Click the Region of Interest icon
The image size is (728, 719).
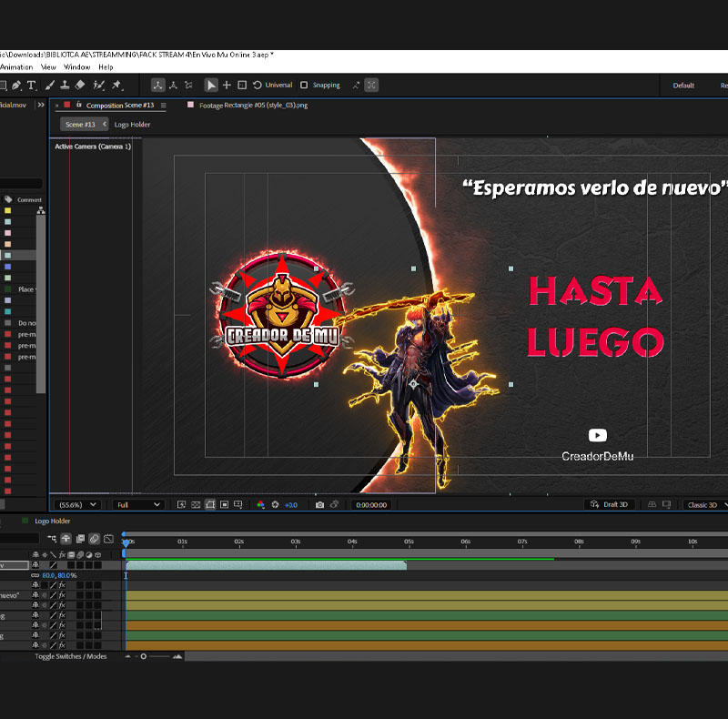click(x=224, y=505)
